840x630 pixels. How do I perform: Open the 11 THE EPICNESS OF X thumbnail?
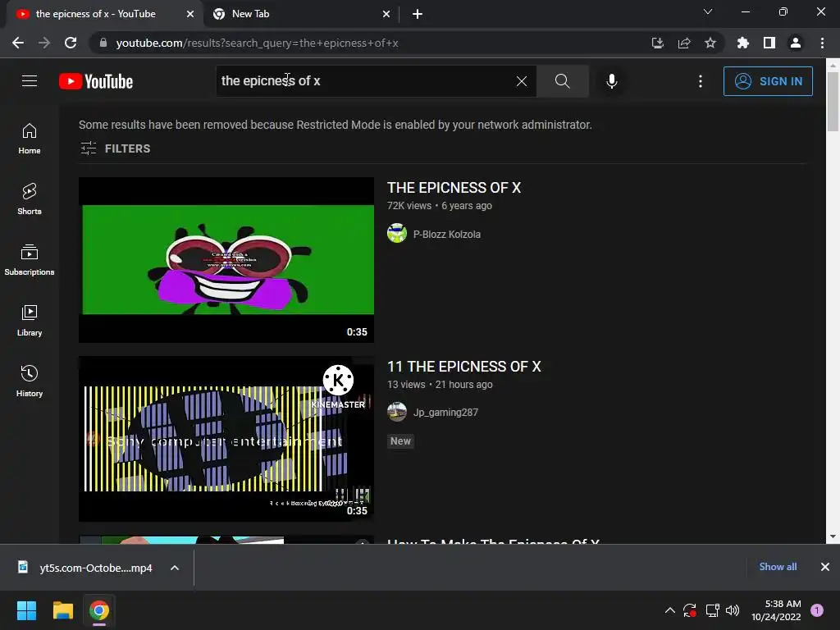click(x=226, y=439)
